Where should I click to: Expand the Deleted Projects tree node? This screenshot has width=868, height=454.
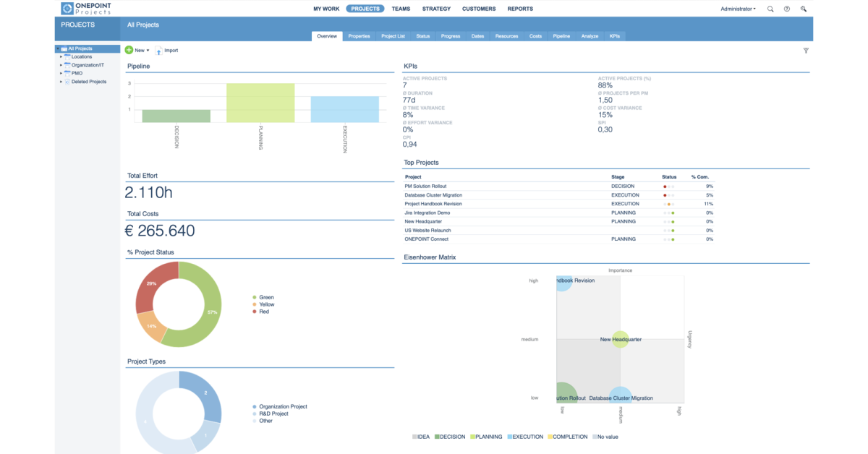61,82
